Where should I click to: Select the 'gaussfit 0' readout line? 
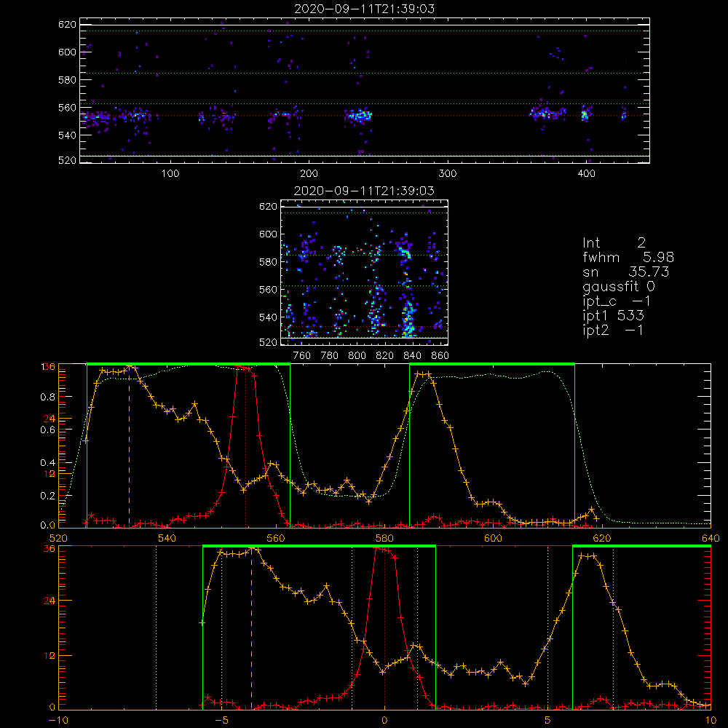pyautogui.click(x=619, y=286)
